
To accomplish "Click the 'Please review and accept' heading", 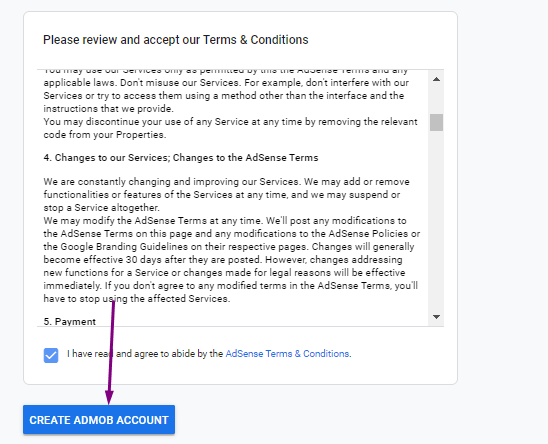I will [176, 40].
